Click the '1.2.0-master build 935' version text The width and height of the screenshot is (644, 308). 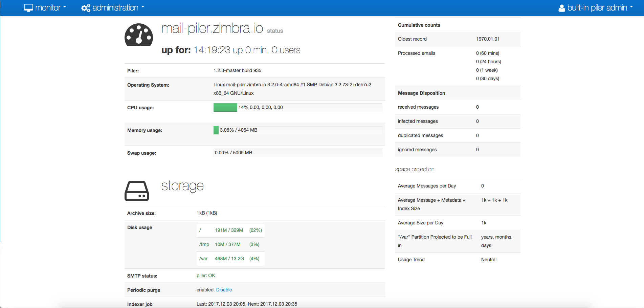coord(237,70)
